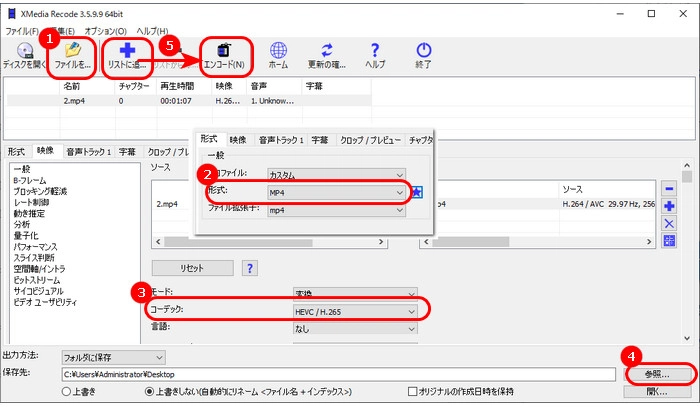Open the 形式 dropdown showing MP4
The width and height of the screenshot is (700, 407).
click(336, 191)
